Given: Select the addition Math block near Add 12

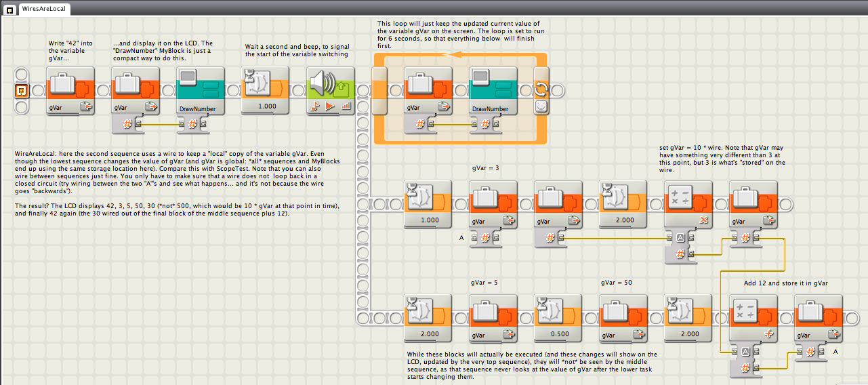Looking at the screenshot, I should 753,318.
